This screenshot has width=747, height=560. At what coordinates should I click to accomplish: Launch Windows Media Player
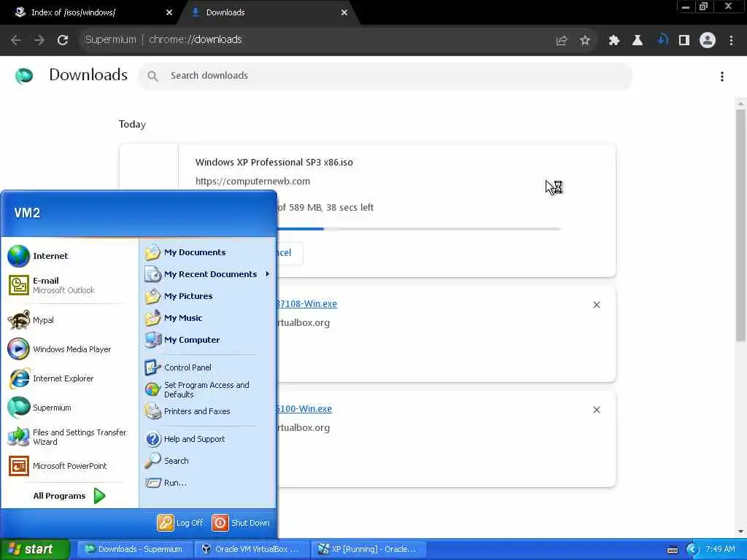click(59, 349)
